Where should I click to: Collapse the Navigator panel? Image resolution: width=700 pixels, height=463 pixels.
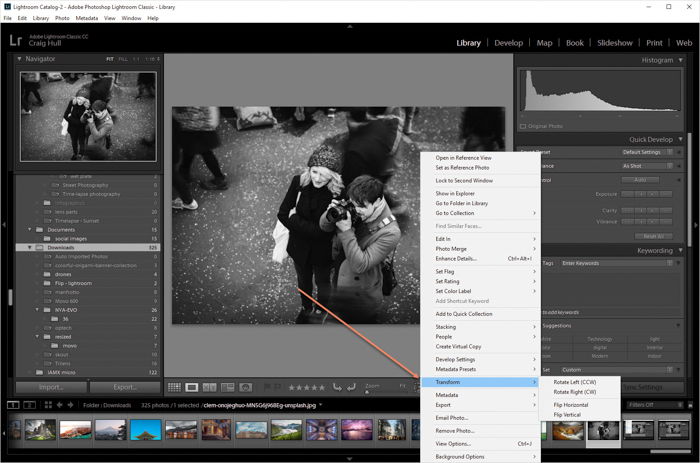(19, 58)
